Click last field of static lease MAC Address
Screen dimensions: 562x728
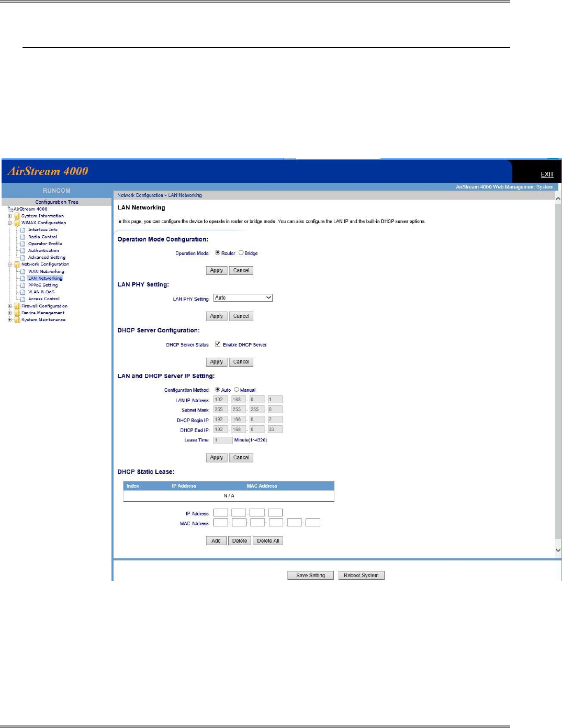pyautogui.click(x=313, y=522)
